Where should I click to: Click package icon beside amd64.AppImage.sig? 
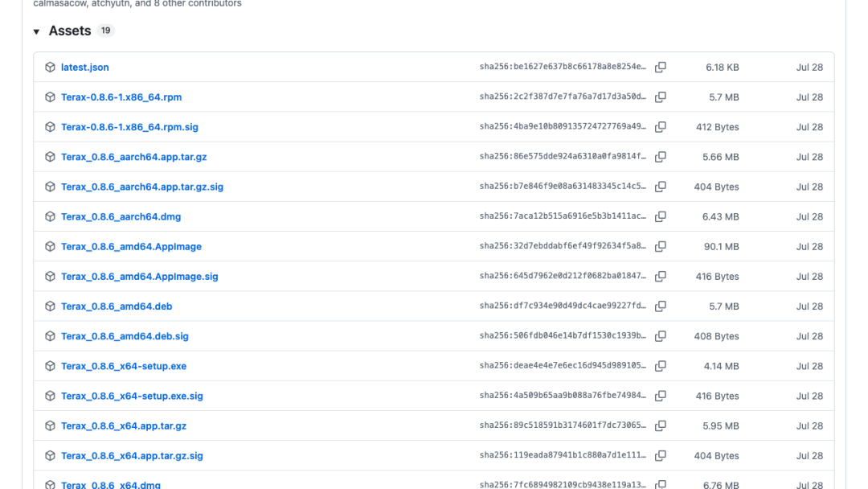coord(50,277)
